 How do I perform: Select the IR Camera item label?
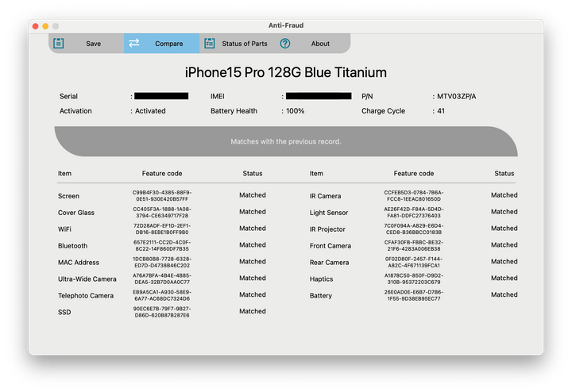326,196
